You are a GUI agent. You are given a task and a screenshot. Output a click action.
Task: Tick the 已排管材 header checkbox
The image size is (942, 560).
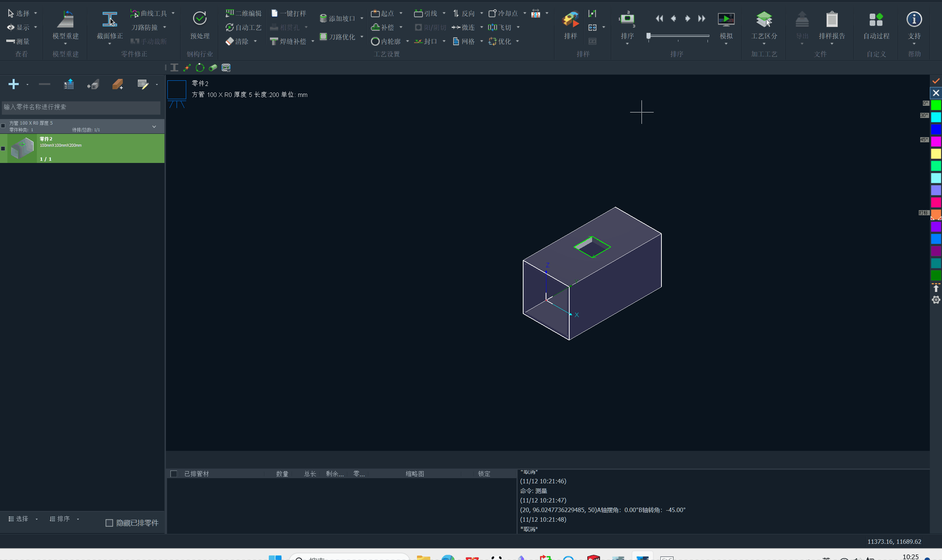click(174, 474)
